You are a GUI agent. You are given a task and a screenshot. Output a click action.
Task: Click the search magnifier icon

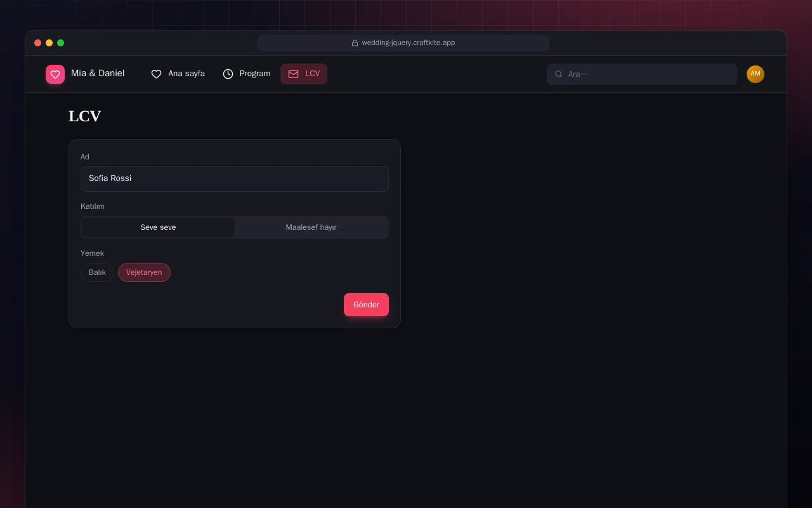coord(559,74)
